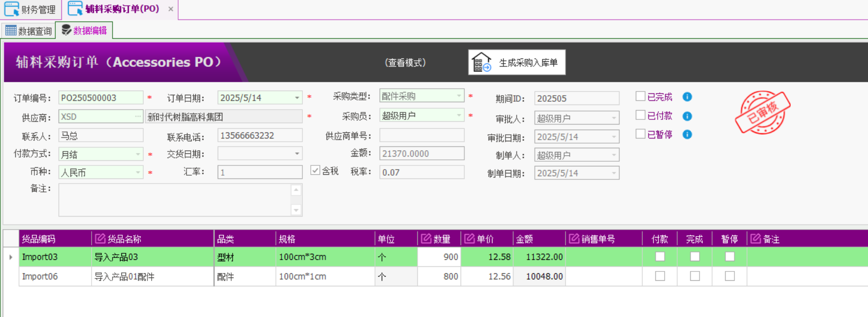
Task: Toggle the 已付款 checkbox
Action: tap(641, 115)
